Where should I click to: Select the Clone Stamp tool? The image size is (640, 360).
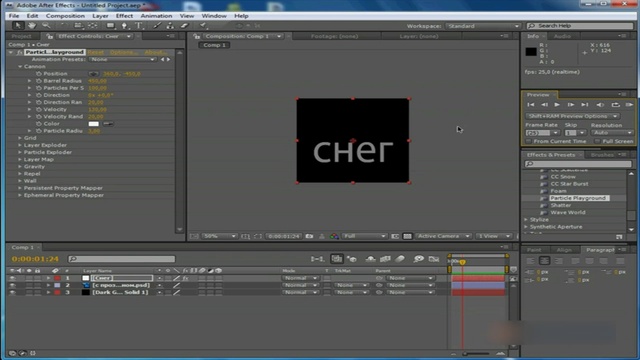pyautogui.click(x=170, y=26)
